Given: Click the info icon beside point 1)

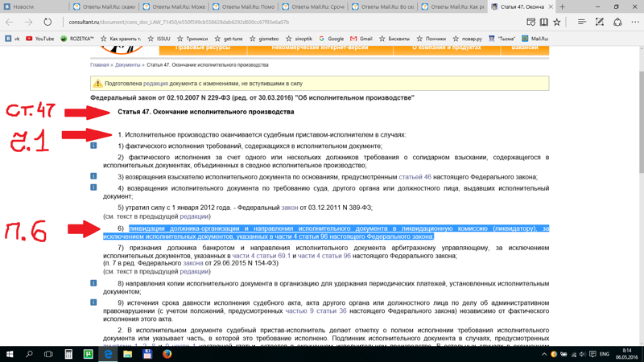Looking at the screenshot, I should [x=93, y=146].
